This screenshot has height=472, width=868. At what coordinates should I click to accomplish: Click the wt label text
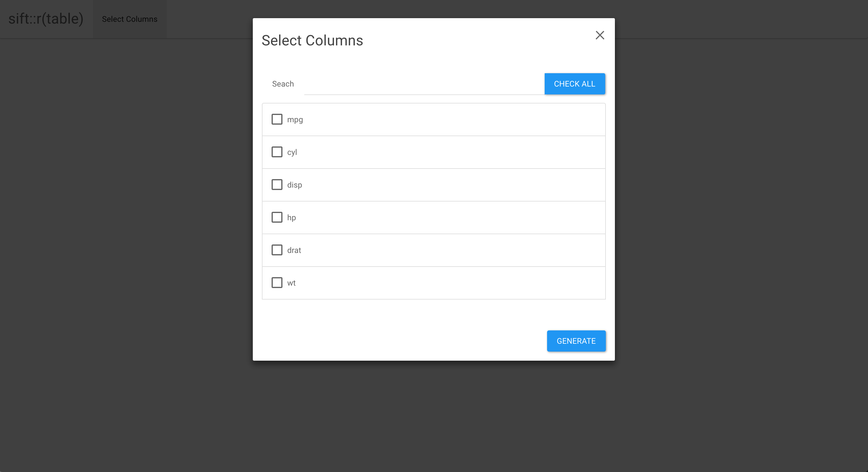tap(292, 283)
